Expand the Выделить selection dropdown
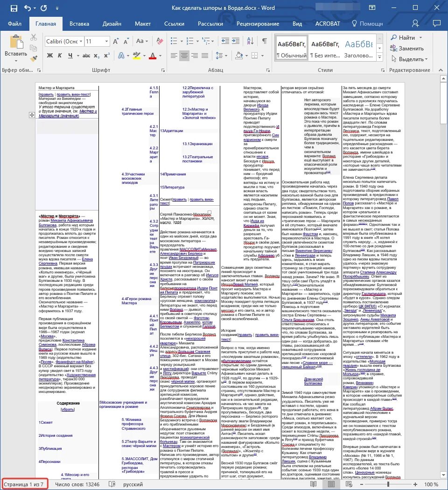 (x=426, y=59)
